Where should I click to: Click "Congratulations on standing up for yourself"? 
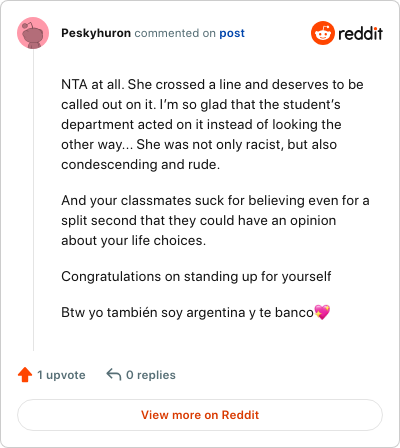[196, 276]
